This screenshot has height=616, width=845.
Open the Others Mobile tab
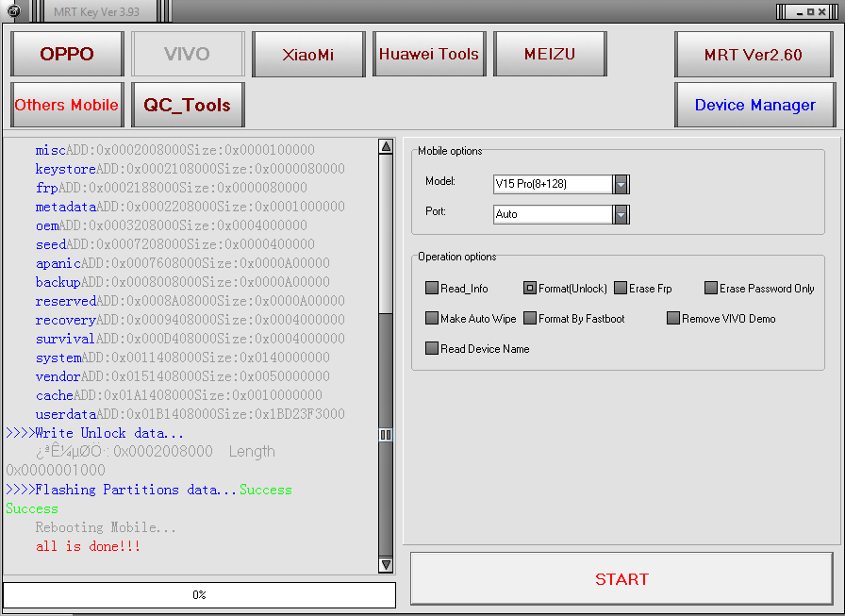(67, 105)
